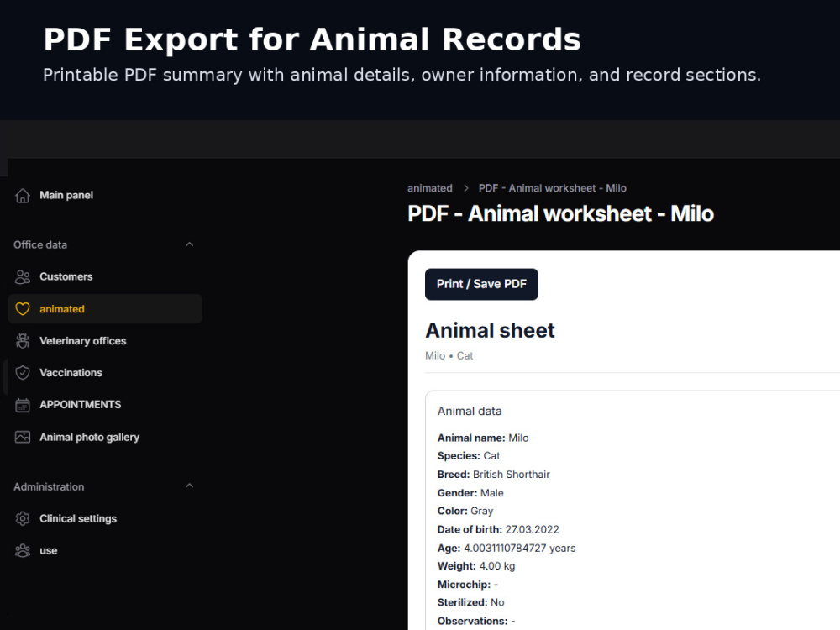This screenshot has width=840, height=630.
Task: Click the Color: Gray line
Action: tap(465, 511)
